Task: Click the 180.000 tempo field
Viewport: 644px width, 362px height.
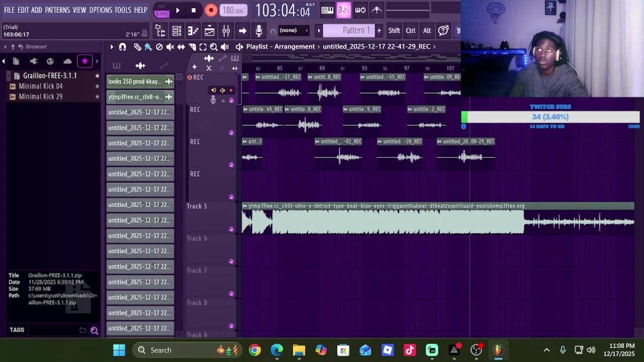Action: [234, 11]
